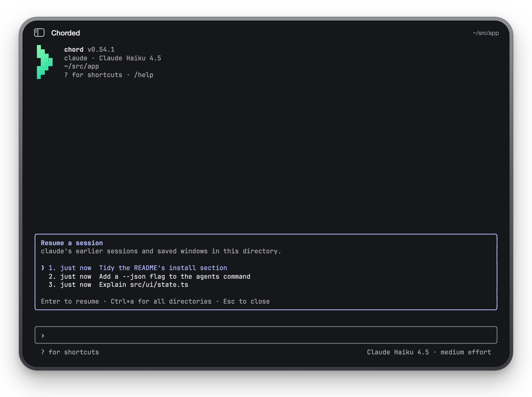Click the '? for shortcuts · /help' header line
Image resolution: width=532 pixels, height=397 pixels.
pos(109,75)
